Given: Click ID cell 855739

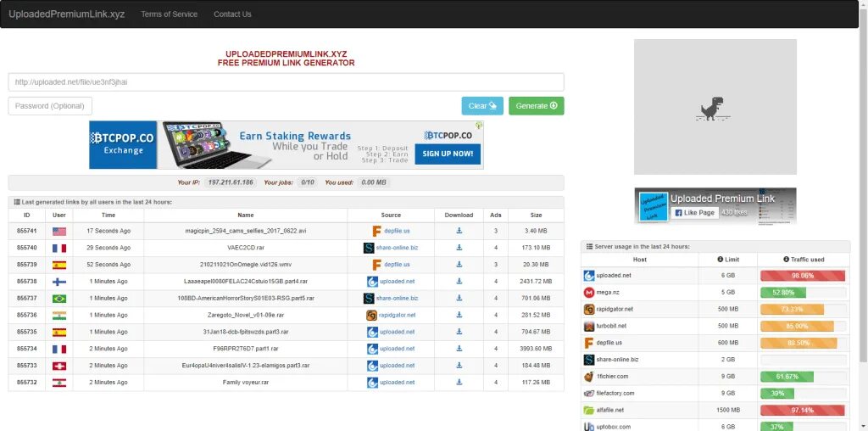Looking at the screenshot, I should (x=26, y=265).
